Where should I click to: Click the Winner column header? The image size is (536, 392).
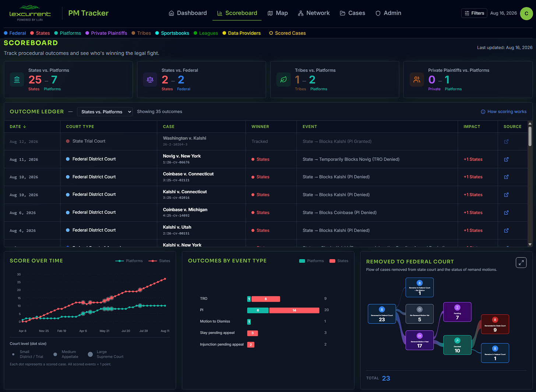click(x=260, y=127)
